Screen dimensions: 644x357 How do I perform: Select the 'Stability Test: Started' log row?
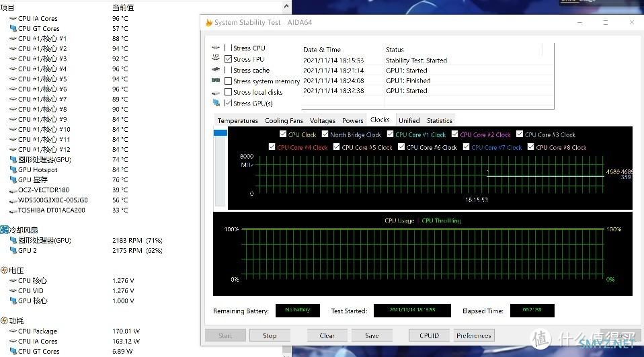point(428,61)
